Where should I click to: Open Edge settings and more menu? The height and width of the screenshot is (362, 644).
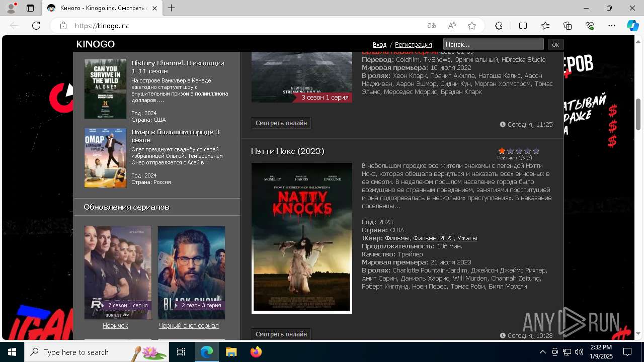click(612, 26)
